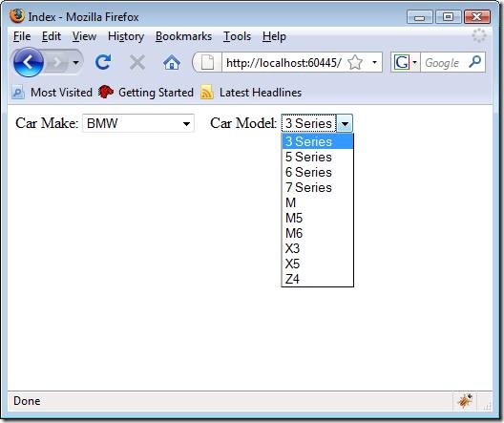The height and width of the screenshot is (423, 504).
Task: Open the View menu
Action: 84,36
